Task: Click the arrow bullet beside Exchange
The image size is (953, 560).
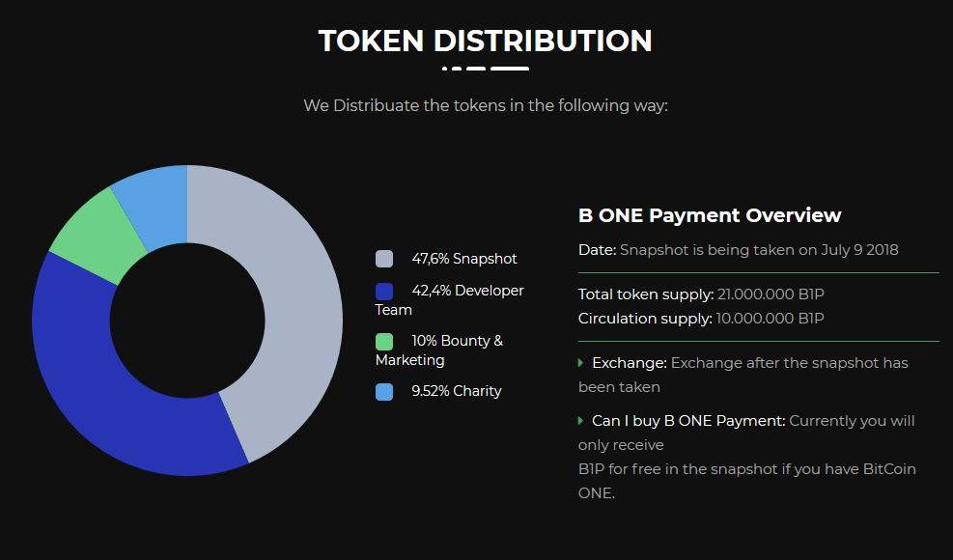Action: point(581,363)
